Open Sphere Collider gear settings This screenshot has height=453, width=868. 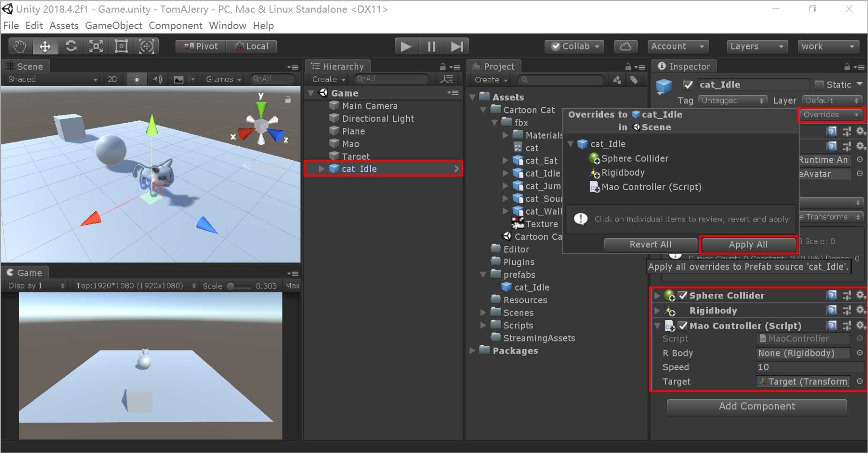point(861,295)
